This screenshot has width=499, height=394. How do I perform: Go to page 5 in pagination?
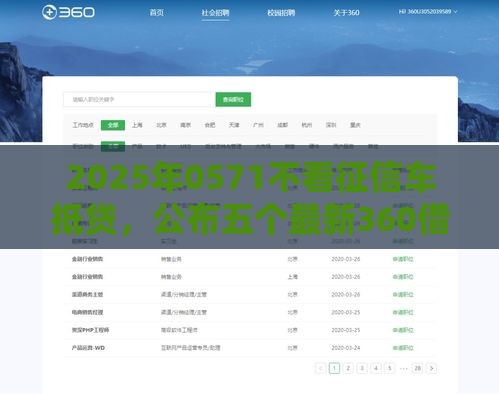coord(390,368)
